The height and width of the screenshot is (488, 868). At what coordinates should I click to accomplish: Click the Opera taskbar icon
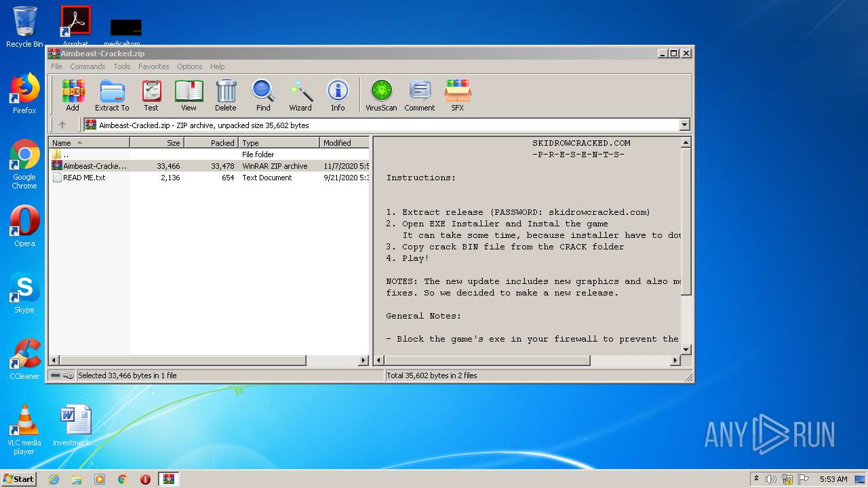(145, 479)
